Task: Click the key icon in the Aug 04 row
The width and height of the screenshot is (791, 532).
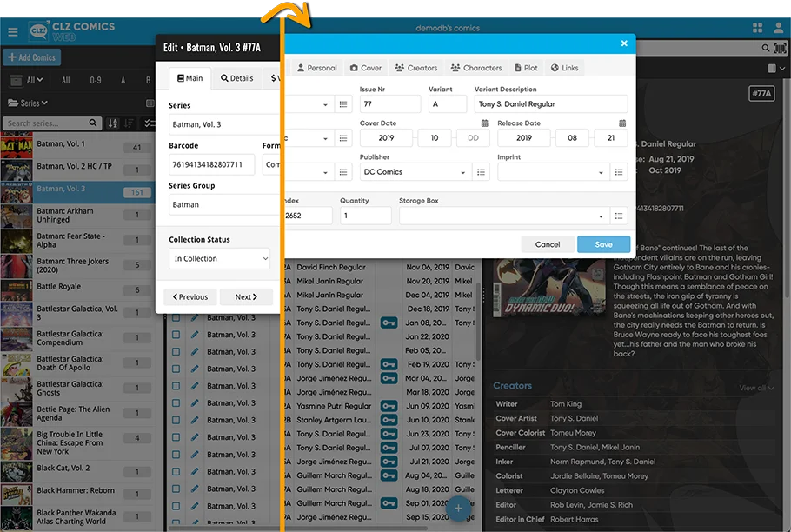Action: [389, 475]
